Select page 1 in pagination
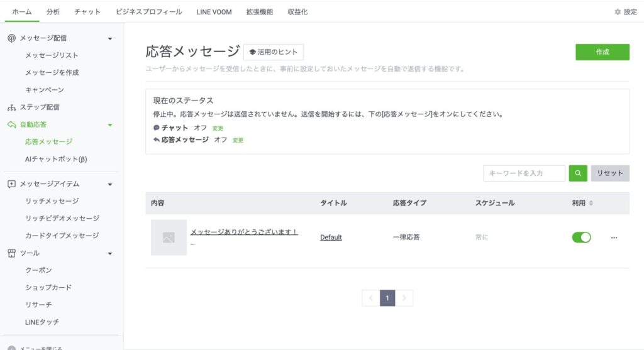Screen dimensions: 644x350 pos(387,298)
